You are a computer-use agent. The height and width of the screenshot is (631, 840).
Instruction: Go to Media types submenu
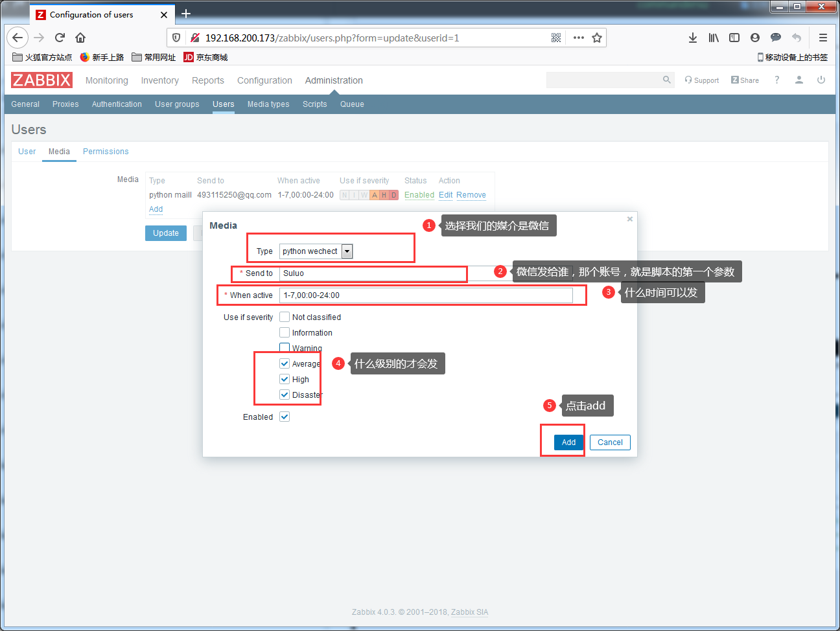pos(268,104)
